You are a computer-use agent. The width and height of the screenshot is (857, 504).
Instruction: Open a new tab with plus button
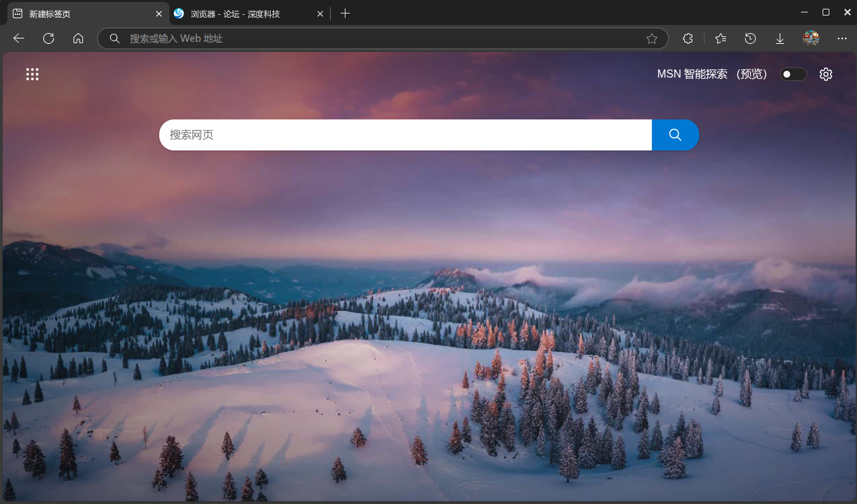pos(345,13)
